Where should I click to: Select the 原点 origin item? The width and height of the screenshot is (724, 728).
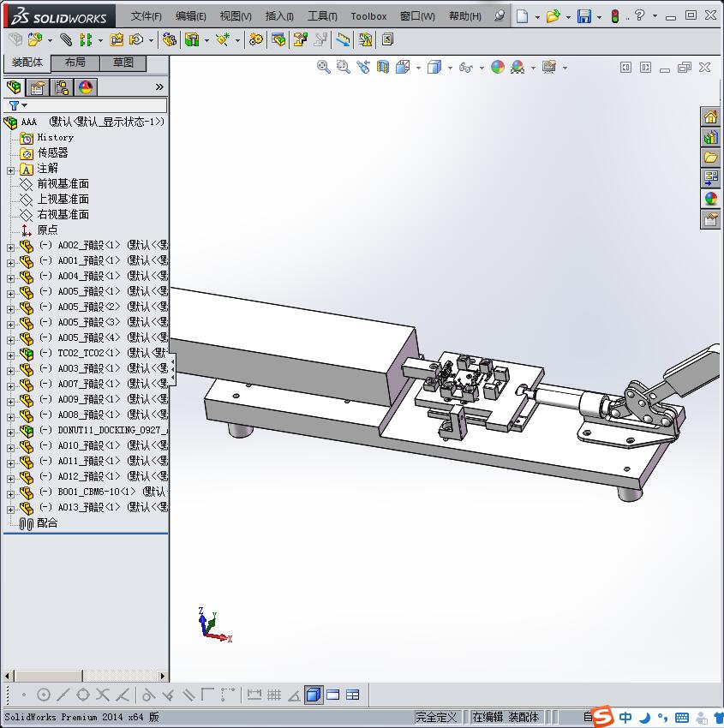[x=47, y=230]
